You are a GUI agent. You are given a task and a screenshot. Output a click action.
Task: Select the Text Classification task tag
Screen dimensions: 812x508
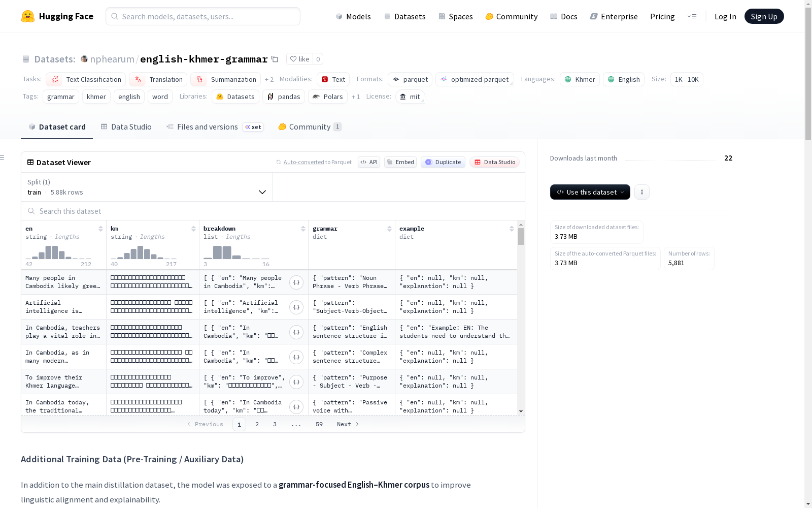86,79
